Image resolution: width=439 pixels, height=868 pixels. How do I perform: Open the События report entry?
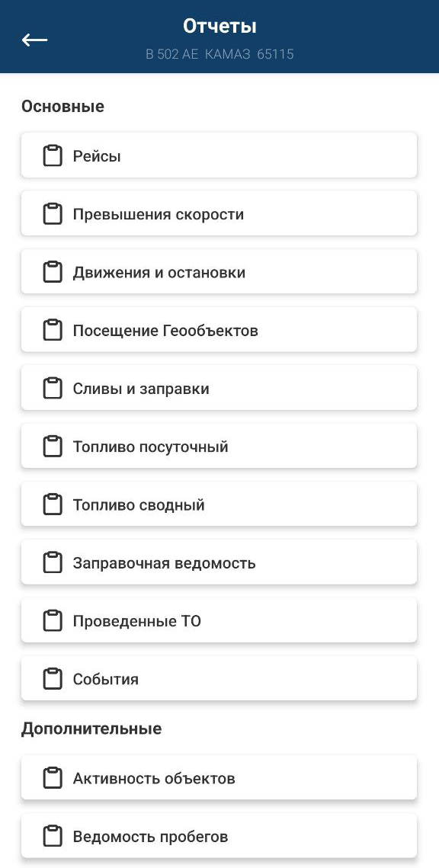[x=219, y=679]
